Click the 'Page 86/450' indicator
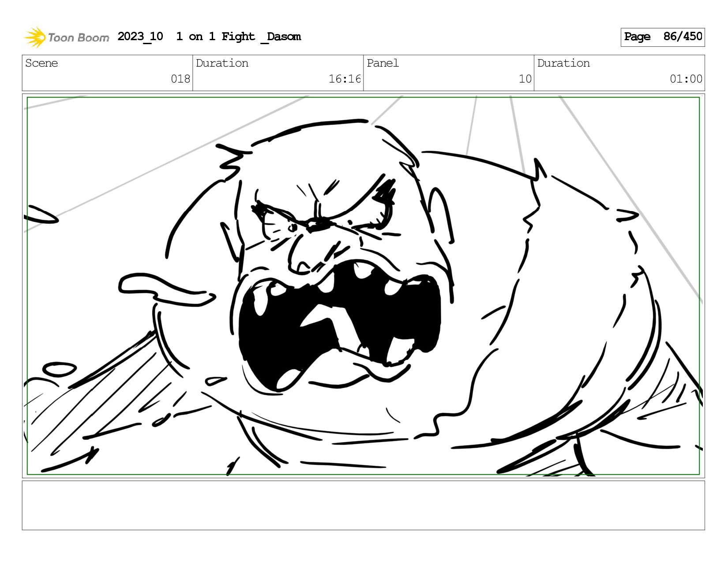 click(x=663, y=37)
